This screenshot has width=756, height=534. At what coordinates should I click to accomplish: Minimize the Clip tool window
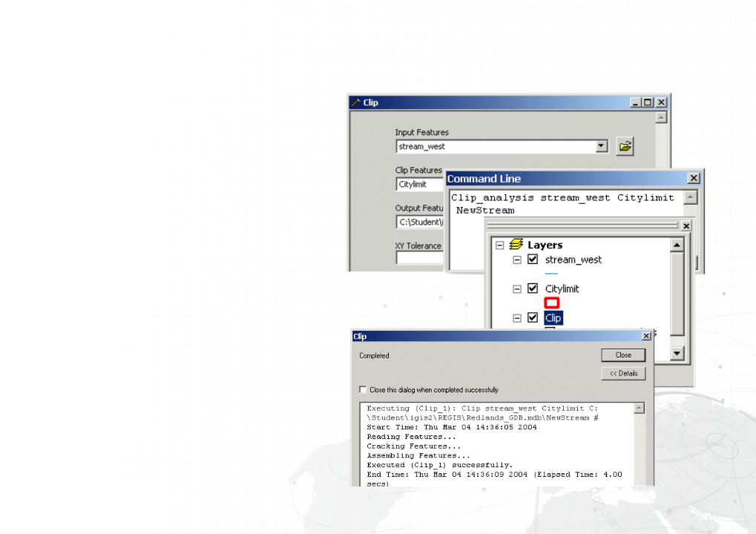pyautogui.click(x=635, y=102)
